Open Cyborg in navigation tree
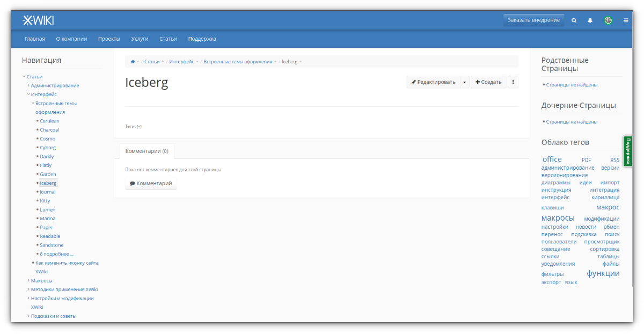The image size is (644, 334). (x=48, y=148)
